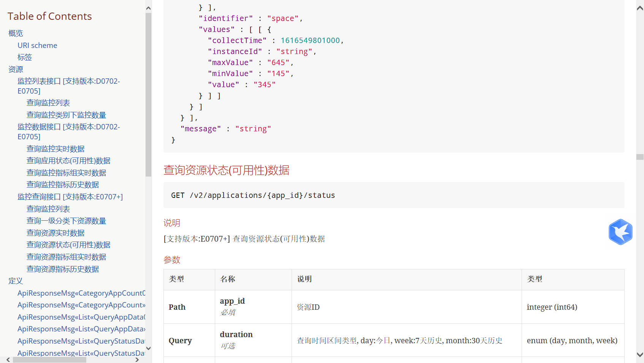Image resolution: width=644 pixels, height=363 pixels.
Task: Jump to the 资源 section
Action: pos(16,69)
